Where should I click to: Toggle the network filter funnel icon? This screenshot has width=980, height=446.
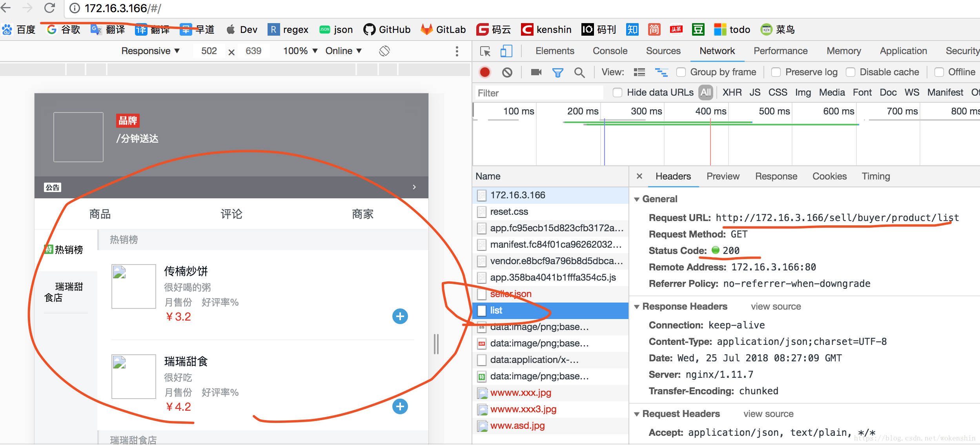click(x=557, y=72)
